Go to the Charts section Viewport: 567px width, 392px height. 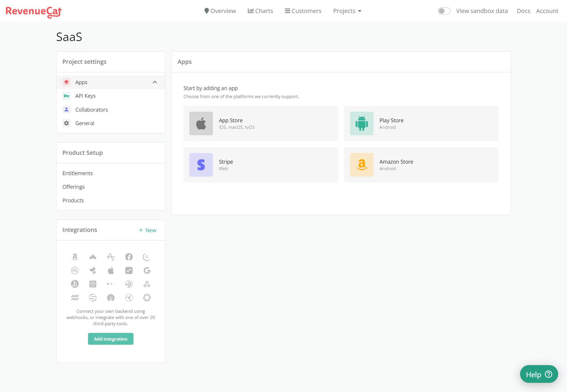coord(260,11)
